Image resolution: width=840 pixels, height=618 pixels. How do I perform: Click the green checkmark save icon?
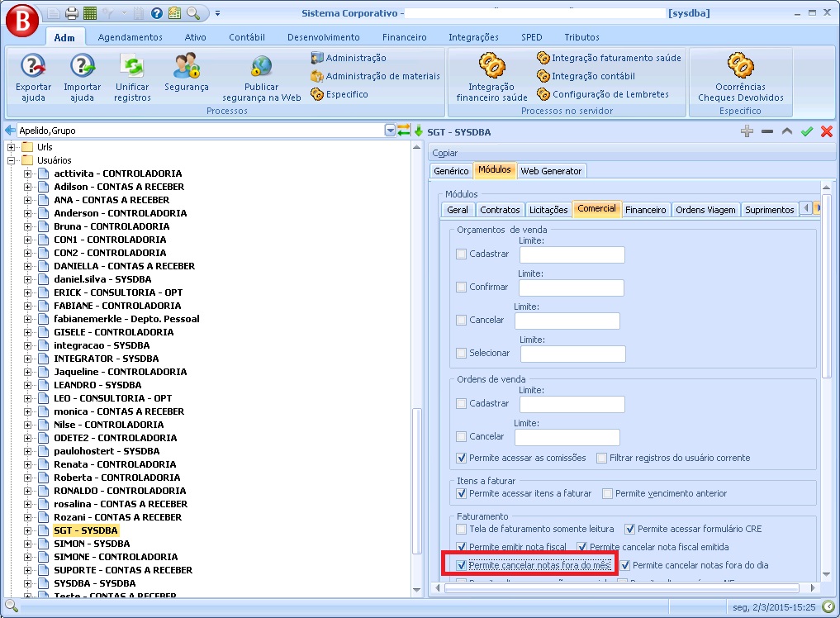807,131
